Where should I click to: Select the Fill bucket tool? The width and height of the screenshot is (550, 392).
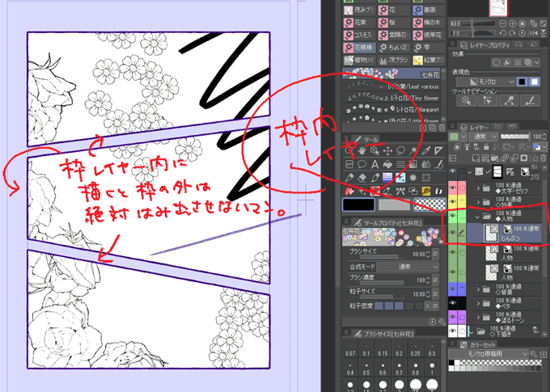(387, 164)
